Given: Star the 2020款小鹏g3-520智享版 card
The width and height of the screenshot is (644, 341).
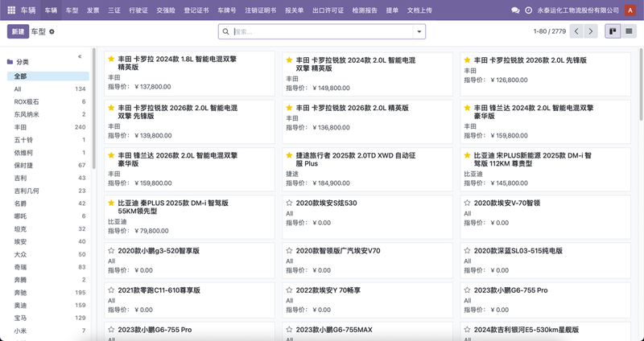Looking at the screenshot, I should tap(111, 251).
